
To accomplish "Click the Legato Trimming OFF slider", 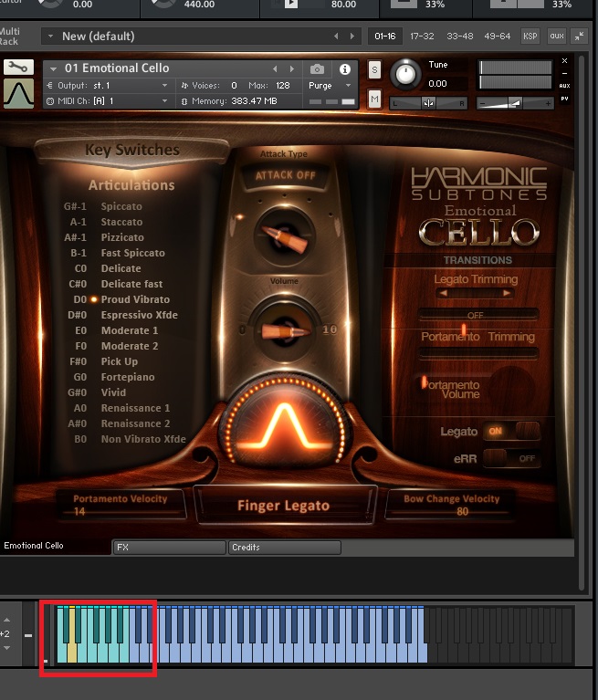I will coord(477,315).
